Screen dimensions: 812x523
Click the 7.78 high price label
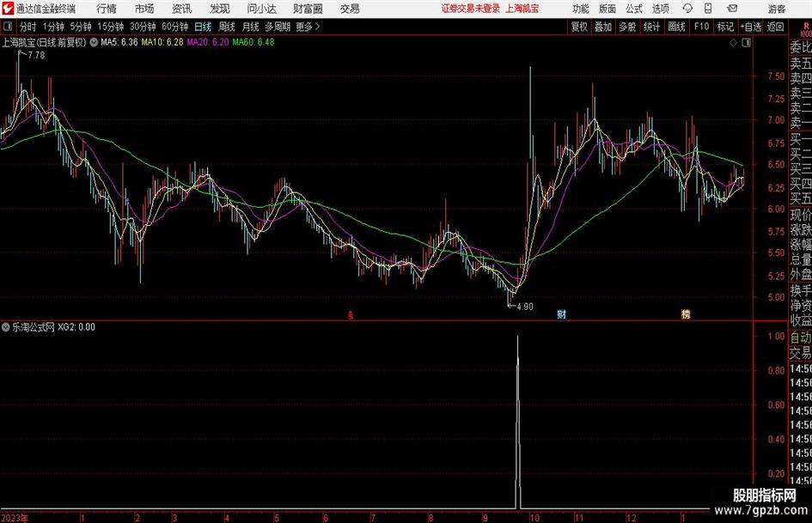click(36, 56)
